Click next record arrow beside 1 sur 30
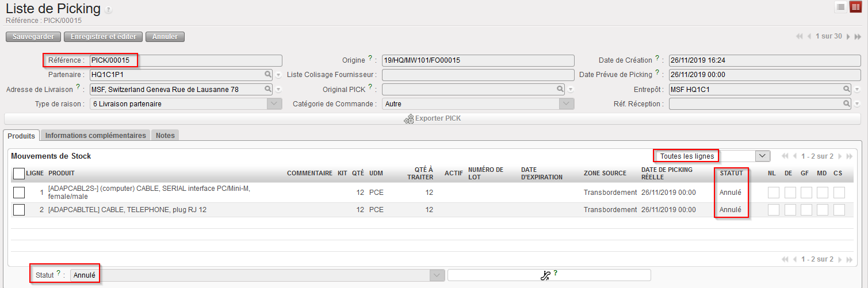This screenshot has height=288, width=868. coord(848,36)
